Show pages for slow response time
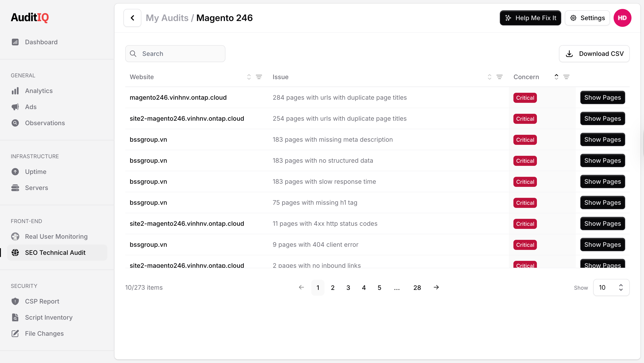644x363 pixels. (602, 182)
